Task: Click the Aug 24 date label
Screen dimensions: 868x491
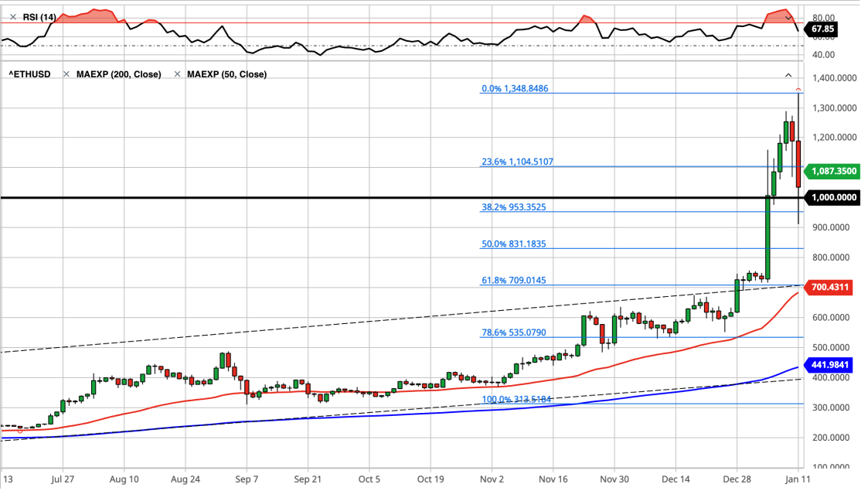Action: 186,479
